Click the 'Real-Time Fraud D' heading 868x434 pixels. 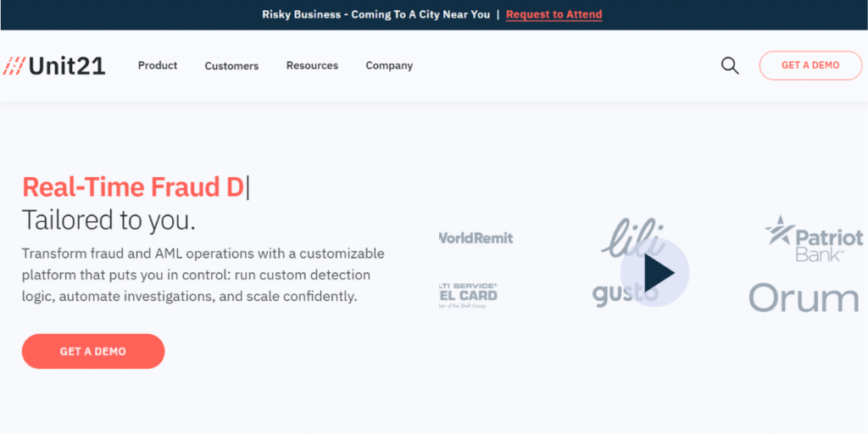tap(133, 187)
